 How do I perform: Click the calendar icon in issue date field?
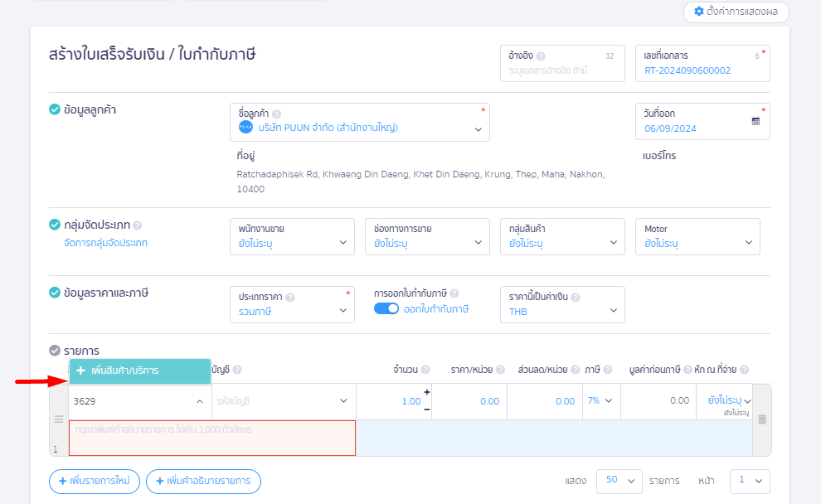coord(755,121)
